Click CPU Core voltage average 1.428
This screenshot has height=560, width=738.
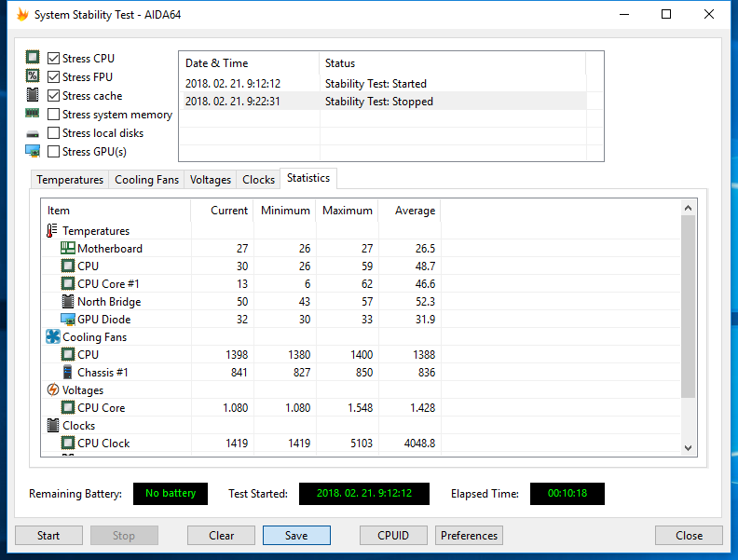[423, 408]
